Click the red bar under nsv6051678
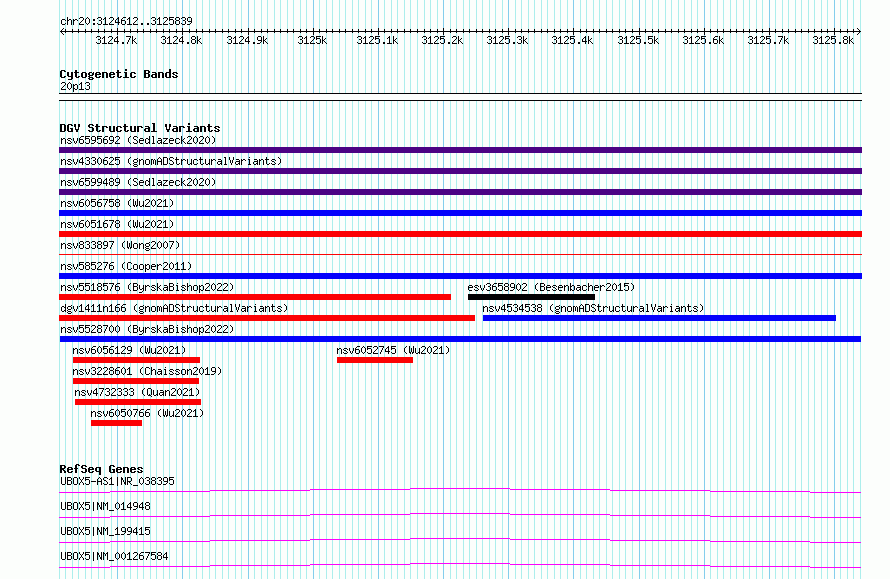 click(460, 234)
